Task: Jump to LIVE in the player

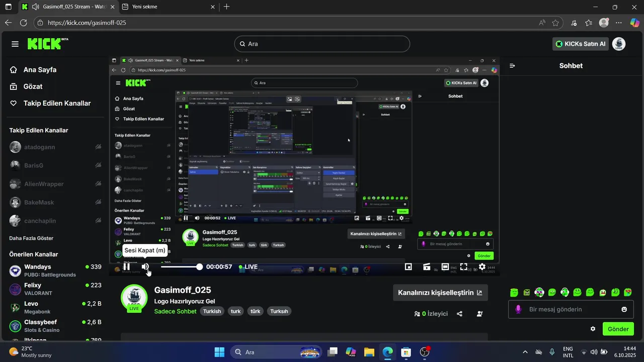Action: [248, 267]
